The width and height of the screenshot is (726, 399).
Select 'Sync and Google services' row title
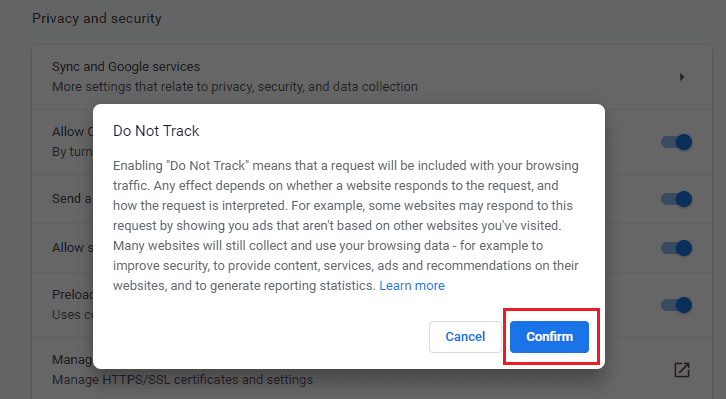tap(126, 67)
